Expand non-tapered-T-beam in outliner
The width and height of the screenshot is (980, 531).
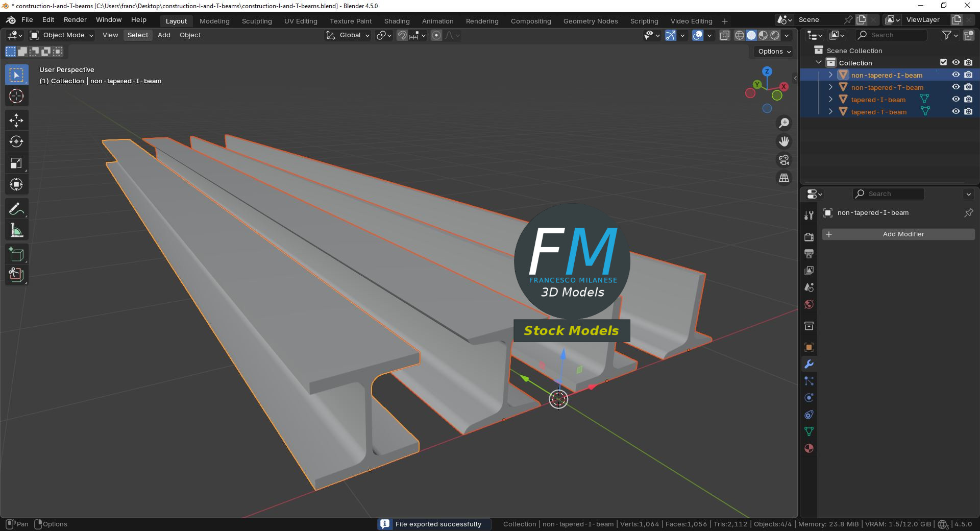830,87
